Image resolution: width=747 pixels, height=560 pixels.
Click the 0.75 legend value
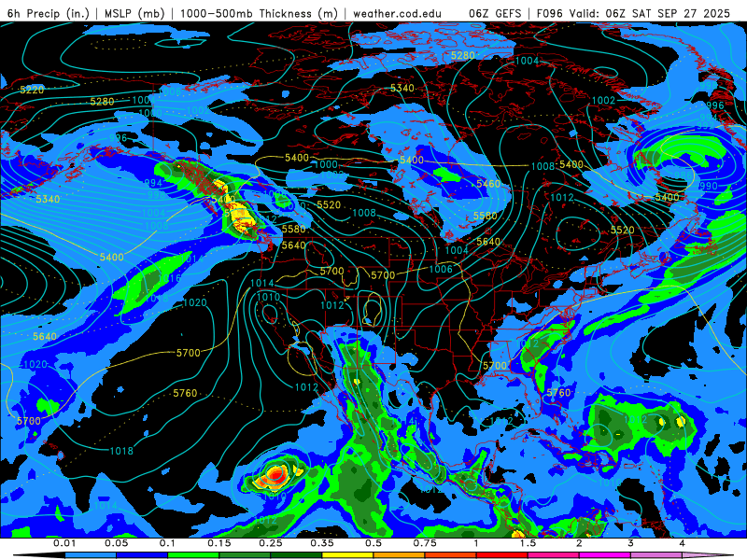pyautogui.click(x=425, y=543)
